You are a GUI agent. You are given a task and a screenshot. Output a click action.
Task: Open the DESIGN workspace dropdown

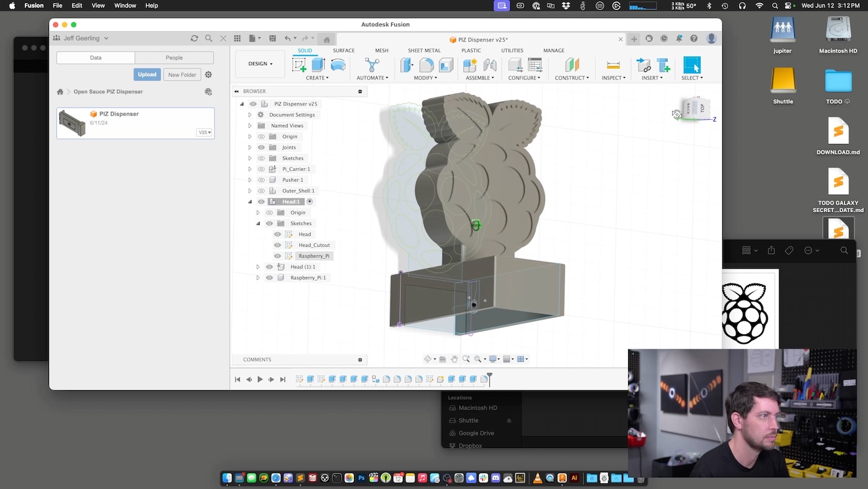pos(260,64)
